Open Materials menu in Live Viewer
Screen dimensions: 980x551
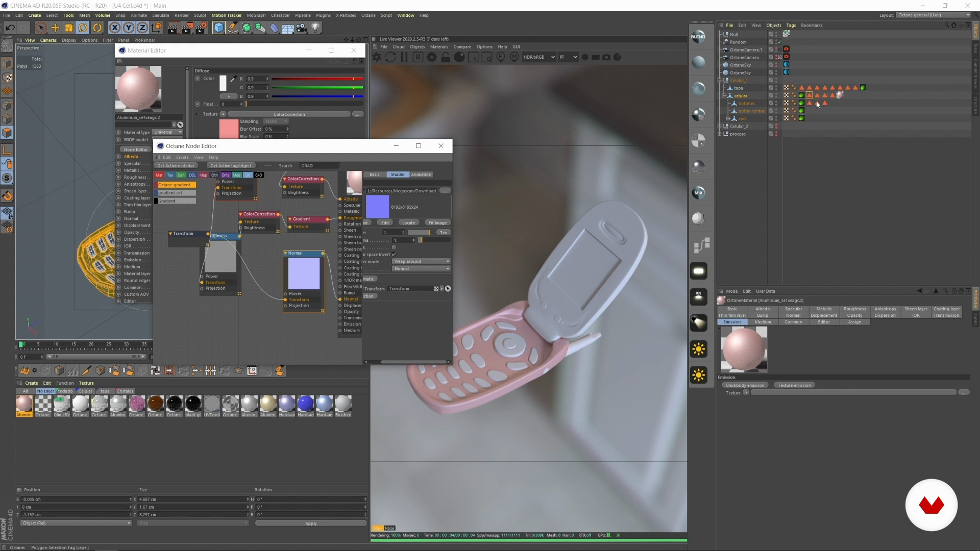click(439, 46)
